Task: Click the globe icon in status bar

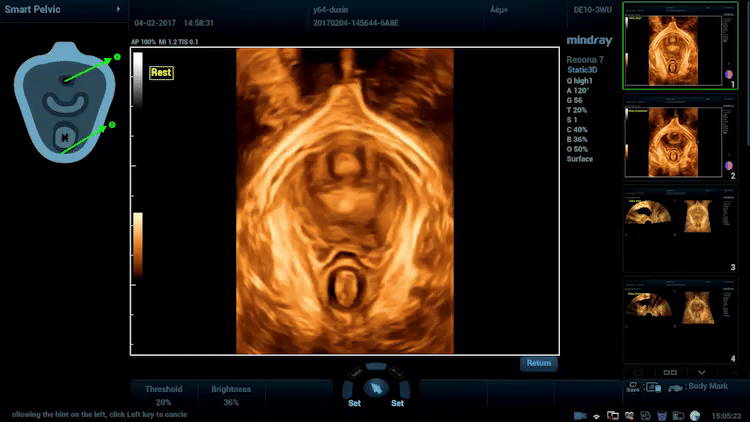Action: (x=694, y=415)
